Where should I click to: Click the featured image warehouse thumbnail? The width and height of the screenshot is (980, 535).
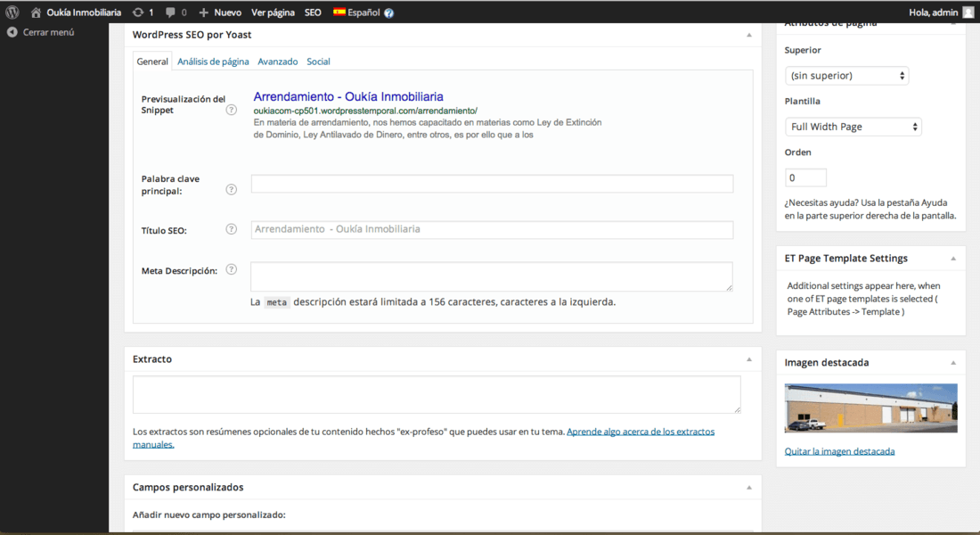[x=870, y=408]
